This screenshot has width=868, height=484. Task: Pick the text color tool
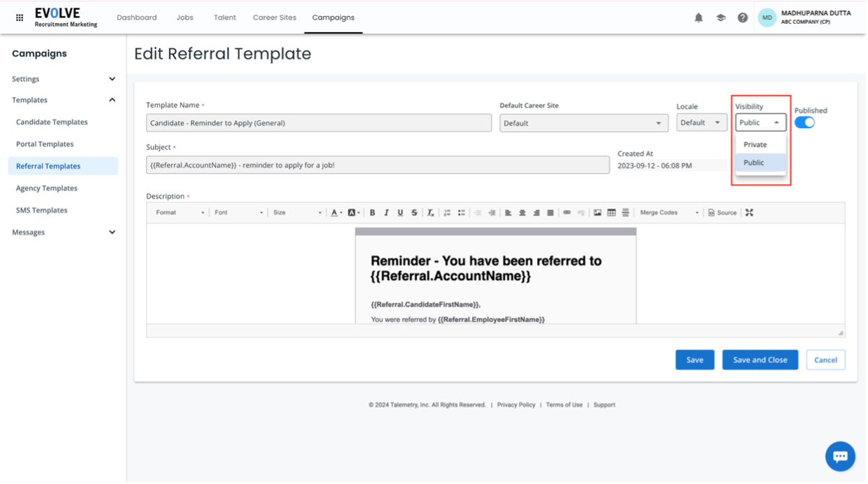click(x=336, y=212)
